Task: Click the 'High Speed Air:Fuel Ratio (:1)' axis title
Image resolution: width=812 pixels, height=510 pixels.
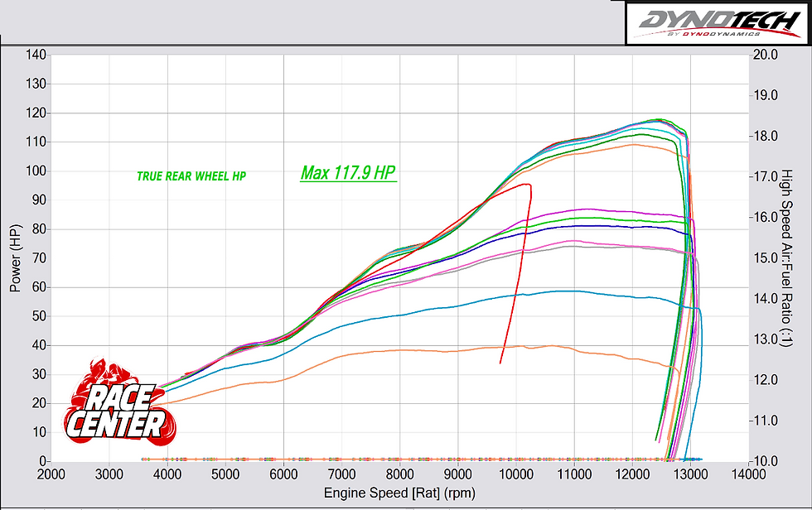Action: 786,258
